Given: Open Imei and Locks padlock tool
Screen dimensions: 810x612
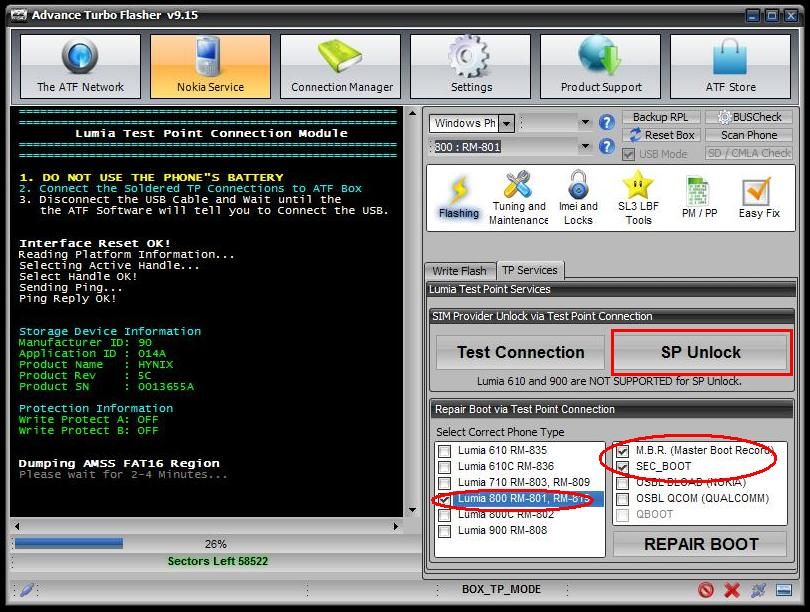Looking at the screenshot, I should click(x=578, y=198).
